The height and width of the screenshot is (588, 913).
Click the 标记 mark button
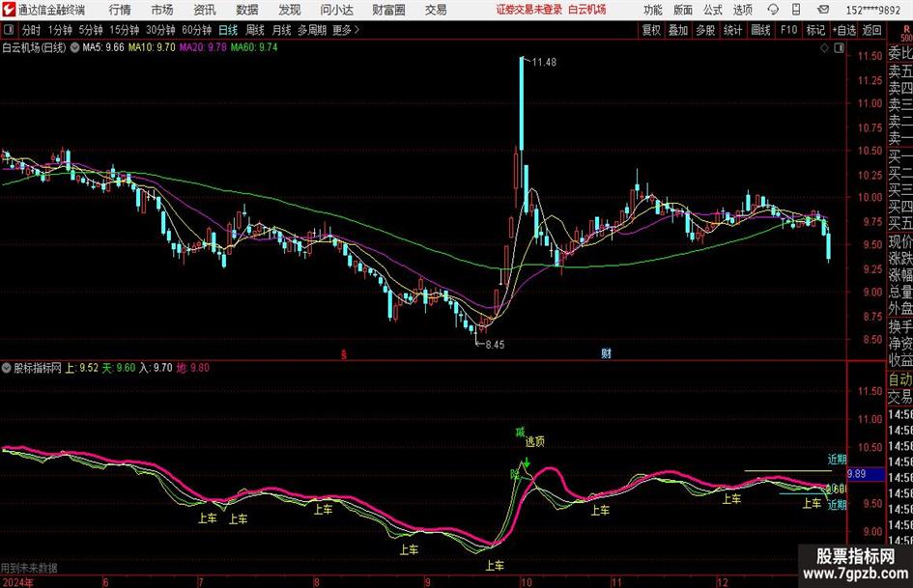coord(815,30)
